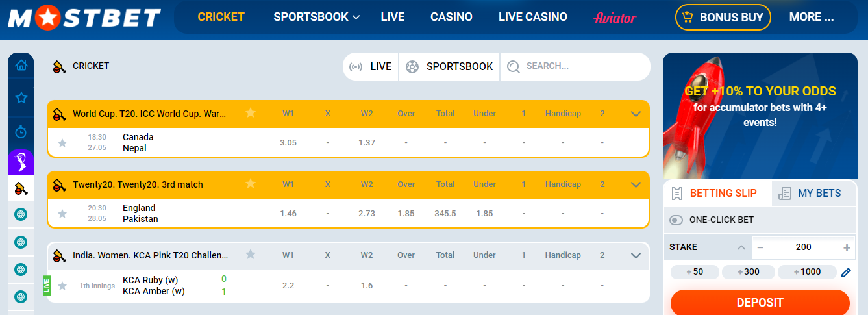Click the cricket bat icon in sidebar
Image resolution: width=868 pixels, height=315 pixels.
click(x=21, y=189)
